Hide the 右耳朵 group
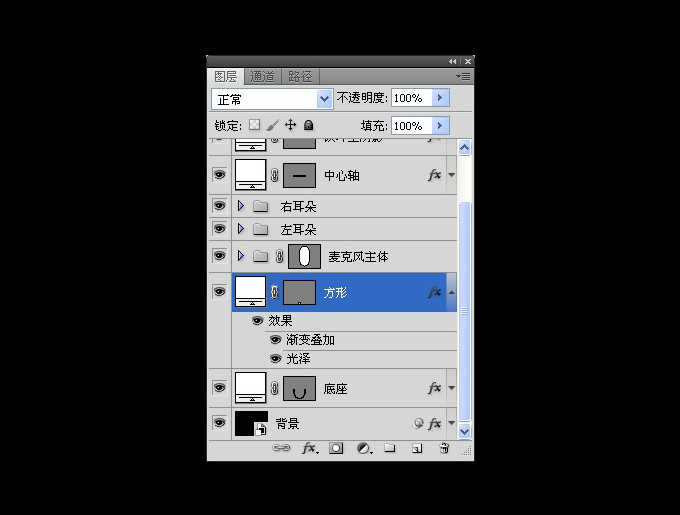The height and width of the screenshot is (515, 680). pos(219,205)
